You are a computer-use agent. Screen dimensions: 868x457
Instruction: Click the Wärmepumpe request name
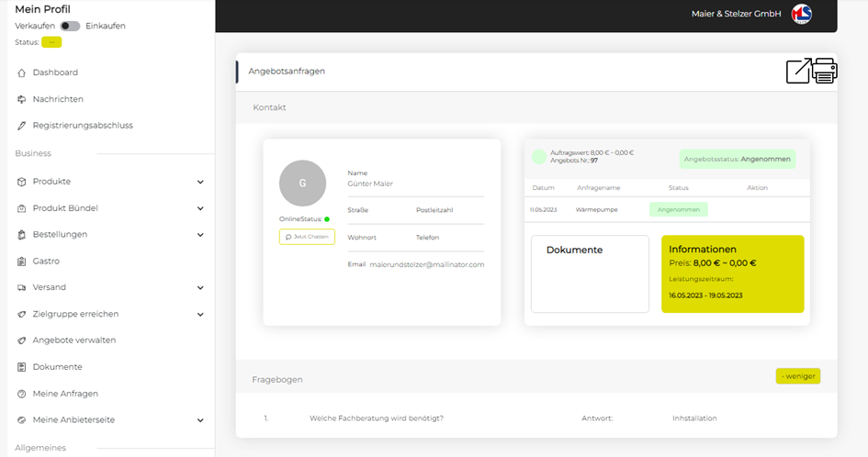[597, 210]
